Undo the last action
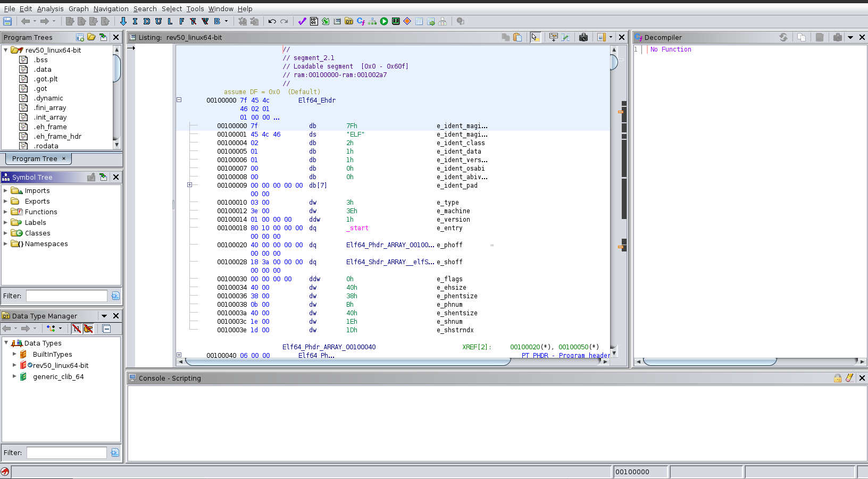The height and width of the screenshot is (479, 868). [272, 21]
